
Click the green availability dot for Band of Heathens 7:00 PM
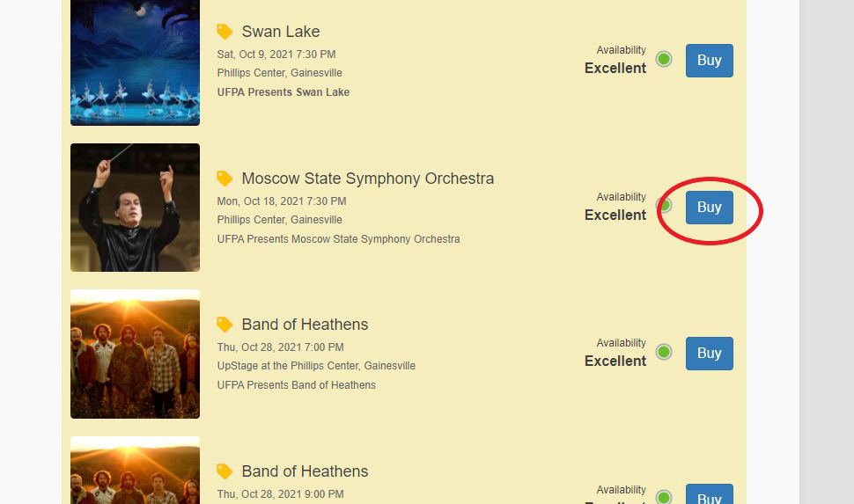click(x=664, y=352)
